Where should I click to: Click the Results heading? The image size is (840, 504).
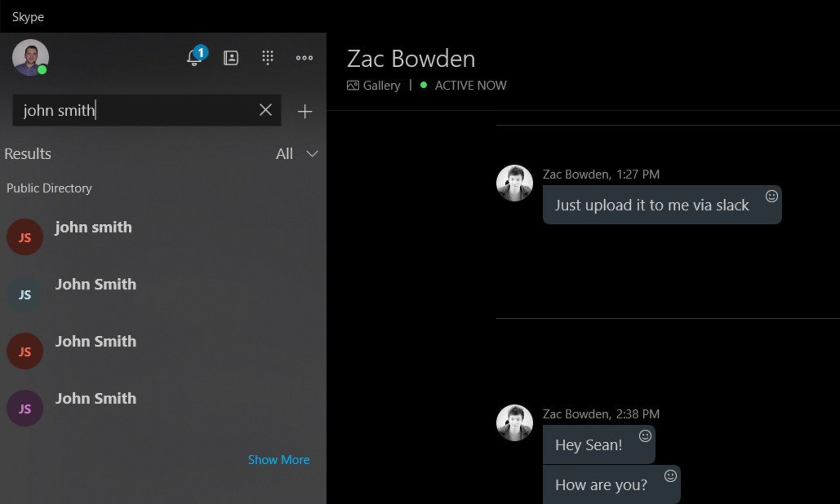pos(28,154)
